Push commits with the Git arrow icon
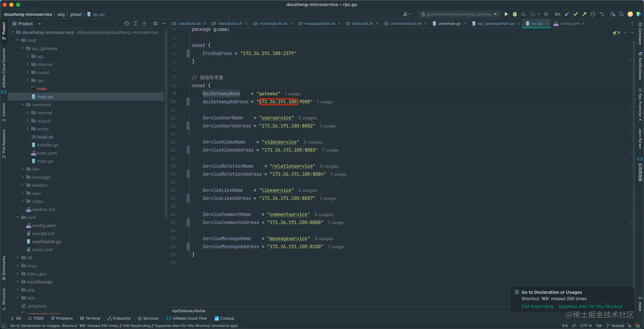 (584, 14)
